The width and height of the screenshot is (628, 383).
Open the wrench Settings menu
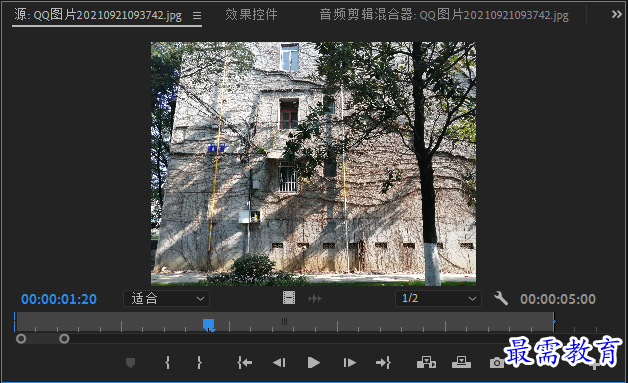(501, 298)
